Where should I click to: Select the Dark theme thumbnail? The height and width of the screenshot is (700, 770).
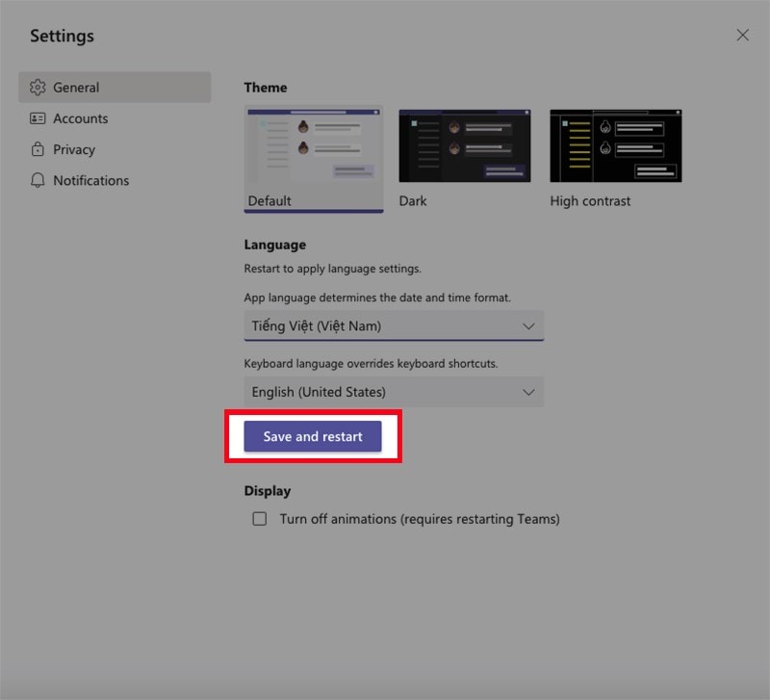pos(464,144)
